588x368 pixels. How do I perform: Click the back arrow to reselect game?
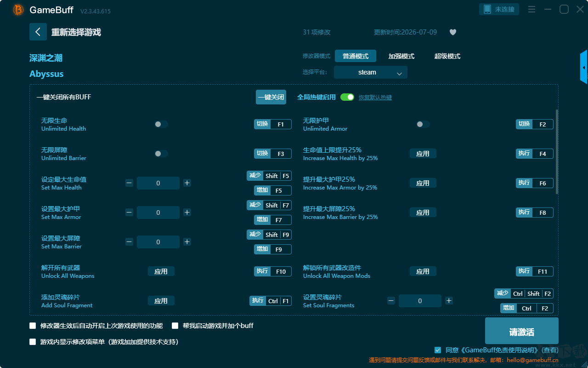[x=38, y=32]
